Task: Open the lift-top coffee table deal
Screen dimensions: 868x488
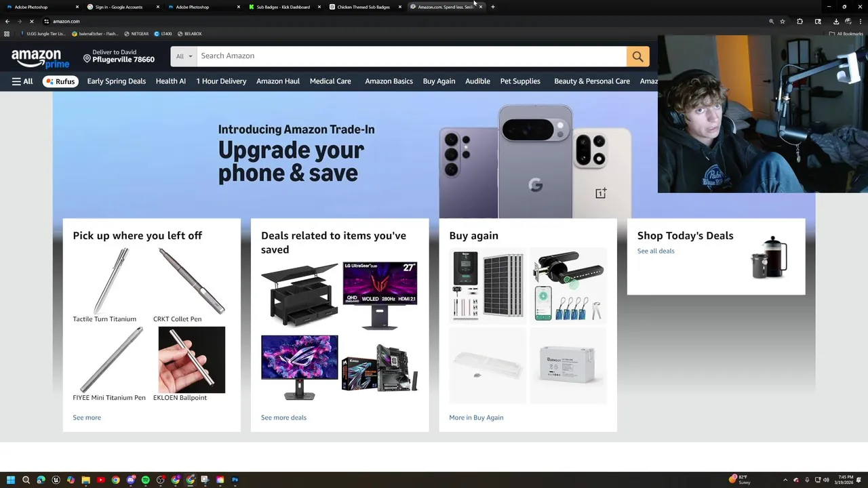Action: tap(299, 296)
